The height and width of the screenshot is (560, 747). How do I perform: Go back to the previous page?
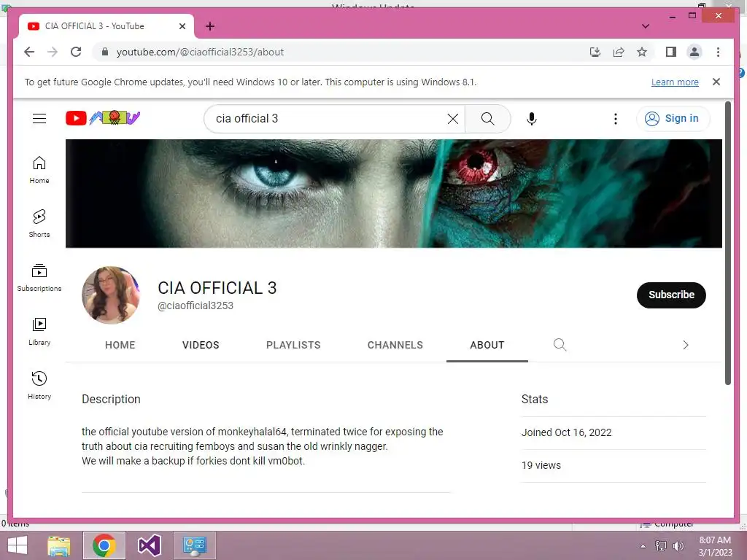tap(29, 52)
